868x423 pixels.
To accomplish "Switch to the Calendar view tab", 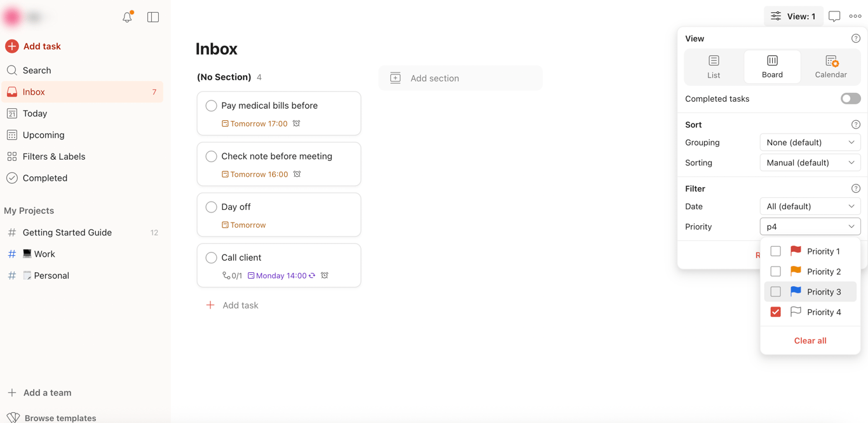I will pyautogui.click(x=831, y=67).
